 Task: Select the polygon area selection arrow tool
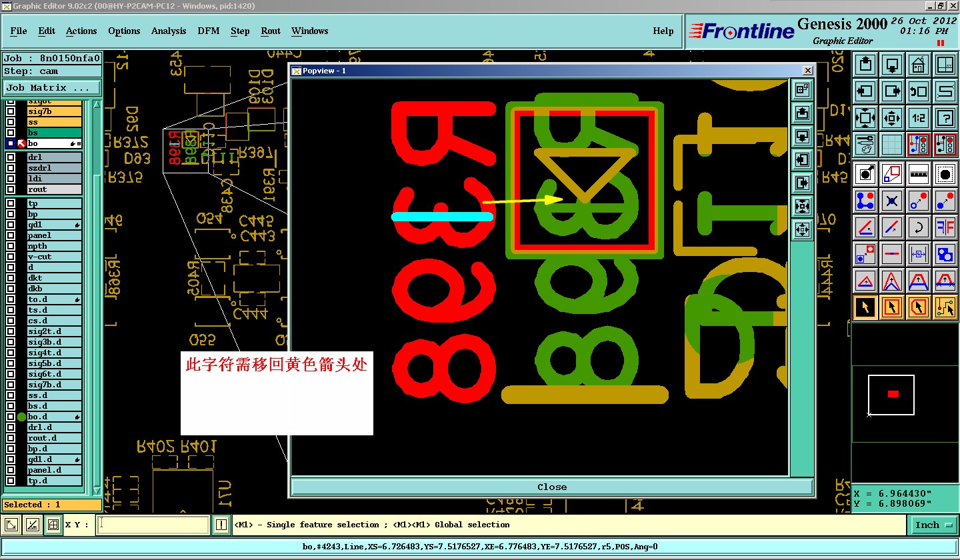(919, 307)
